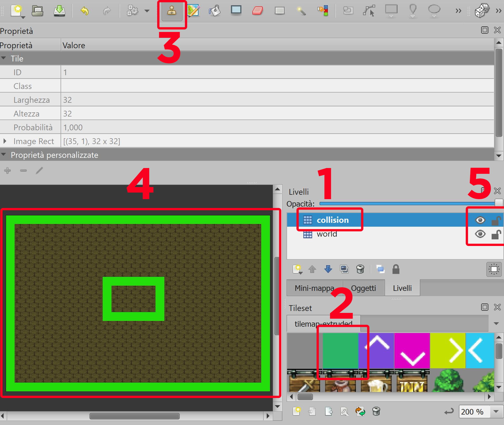Switch to the Oggetti tab
This screenshot has height=425, width=504.
(x=363, y=288)
